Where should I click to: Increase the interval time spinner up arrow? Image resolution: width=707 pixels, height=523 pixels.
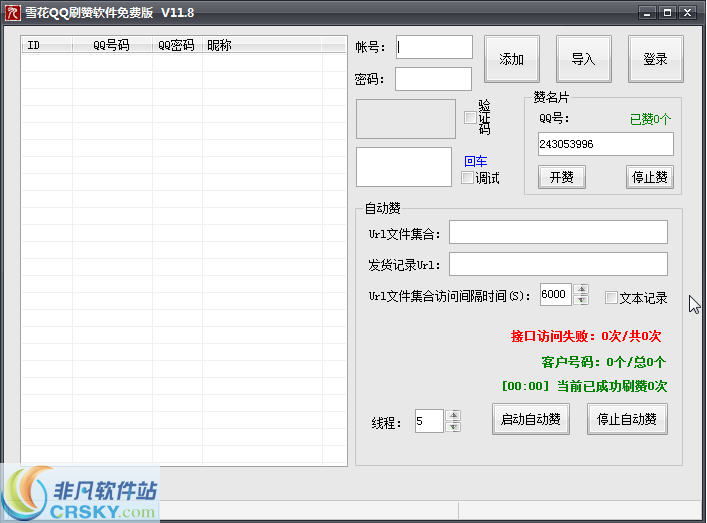pos(582,290)
